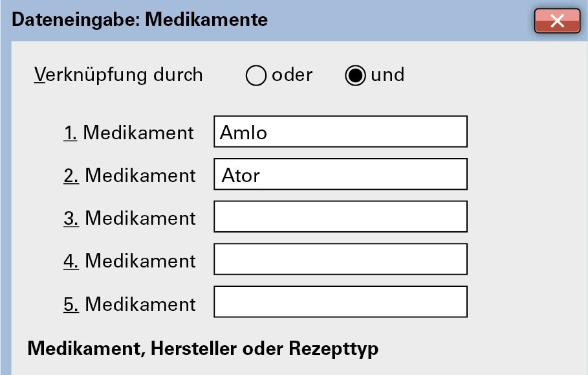The height and width of the screenshot is (375, 588).
Task: Focus the 2. Medikament field containing Ator
Action: [x=340, y=175]
